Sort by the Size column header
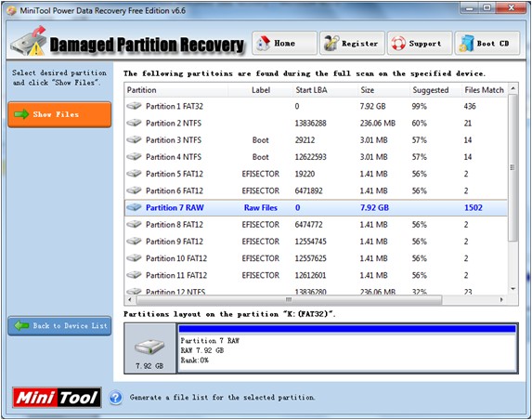 click(x=383, y=90)
